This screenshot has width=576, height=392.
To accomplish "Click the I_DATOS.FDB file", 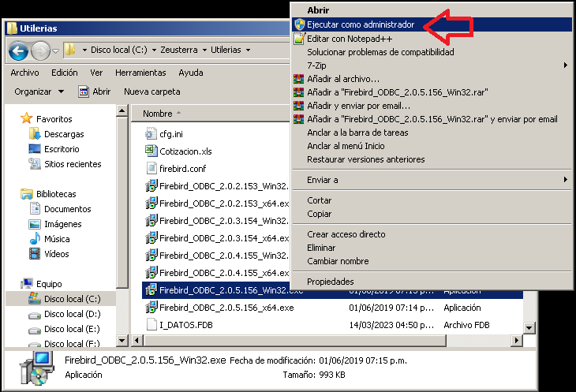I will pyautogui.click(x=185, y=324).
